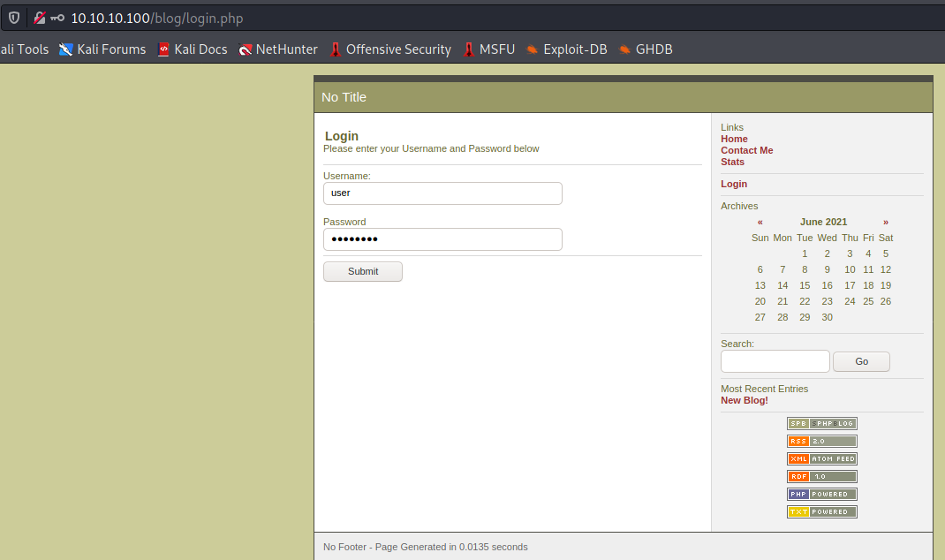
Task: Click the XML Atom Feed badge
Action: click(x=821, y=458)
